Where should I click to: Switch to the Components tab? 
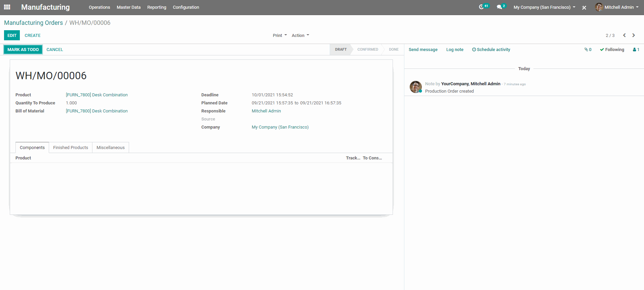32,147
